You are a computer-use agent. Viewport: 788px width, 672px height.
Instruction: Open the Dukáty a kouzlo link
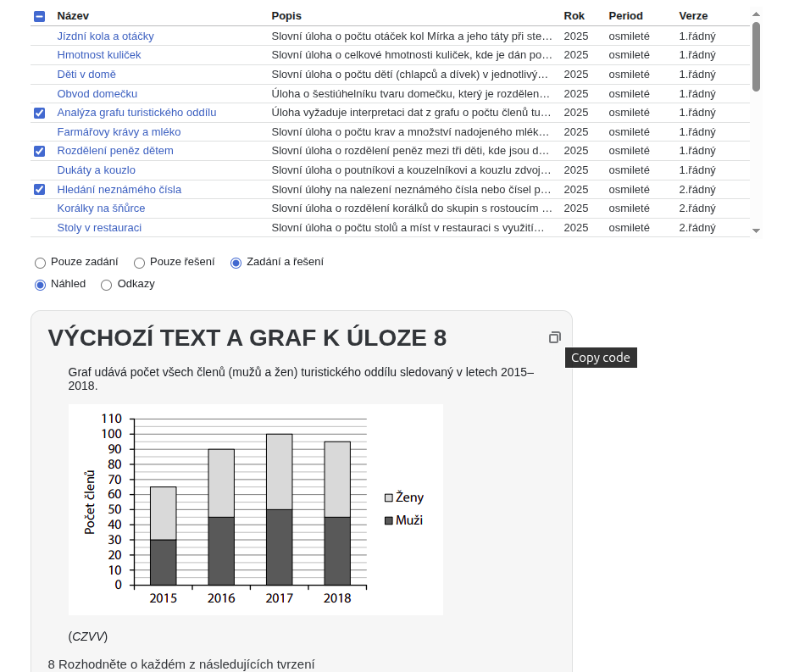pos(96,170)
